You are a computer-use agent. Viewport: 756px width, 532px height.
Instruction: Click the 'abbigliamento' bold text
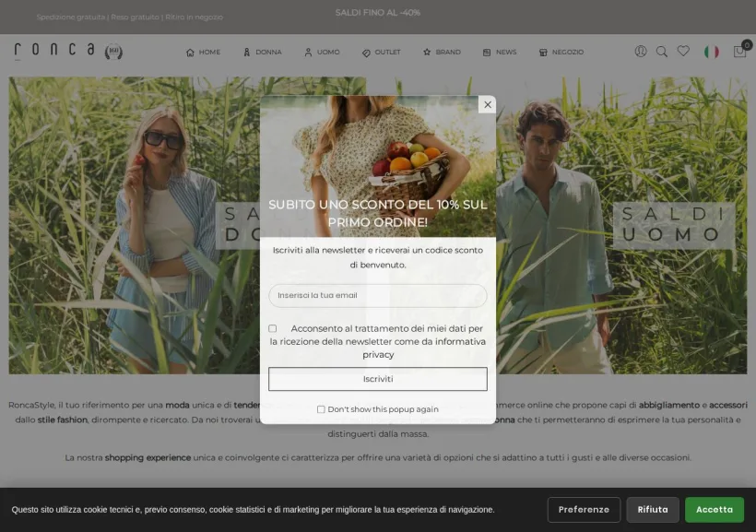pyautogui.click(x=669, y=405)
